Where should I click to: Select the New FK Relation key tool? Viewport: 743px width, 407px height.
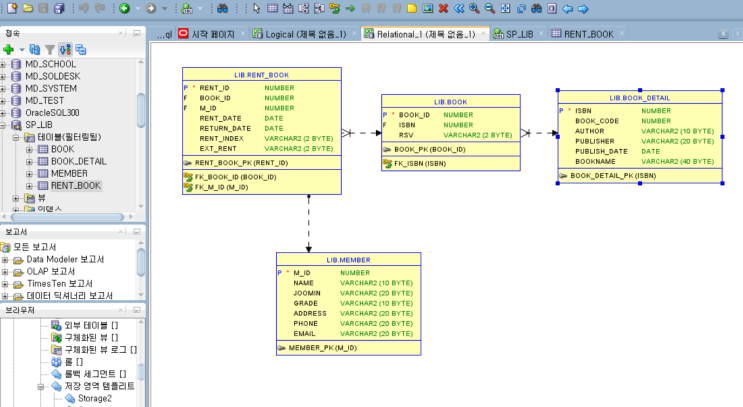335,8
